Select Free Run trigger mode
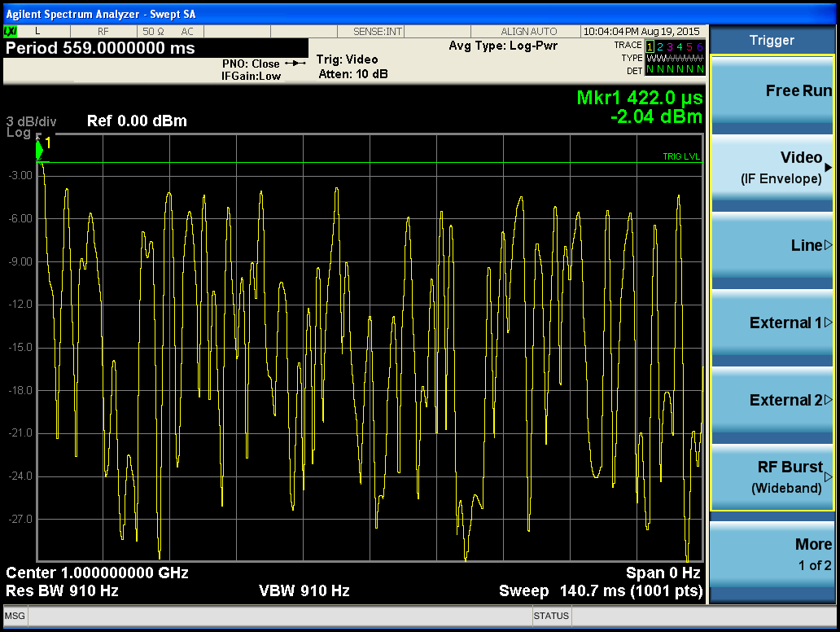840x632 pixels. pyautogui.click(x=772, y=91)
